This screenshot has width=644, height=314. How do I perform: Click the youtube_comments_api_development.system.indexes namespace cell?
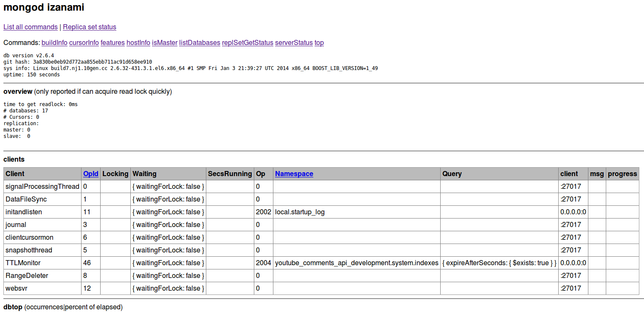click(x=357, y=263)
